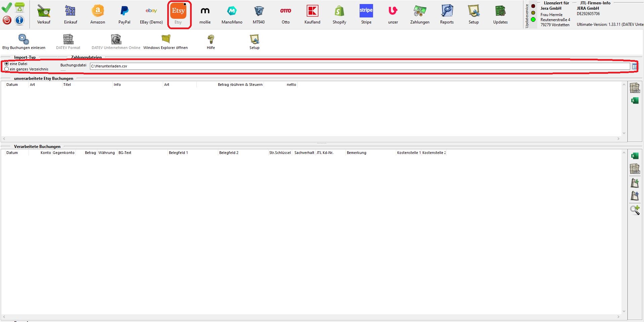The height and width of the screenshot is (322, 644).
Task: Open the Kaufland marketplace icon
Action: 312,12
